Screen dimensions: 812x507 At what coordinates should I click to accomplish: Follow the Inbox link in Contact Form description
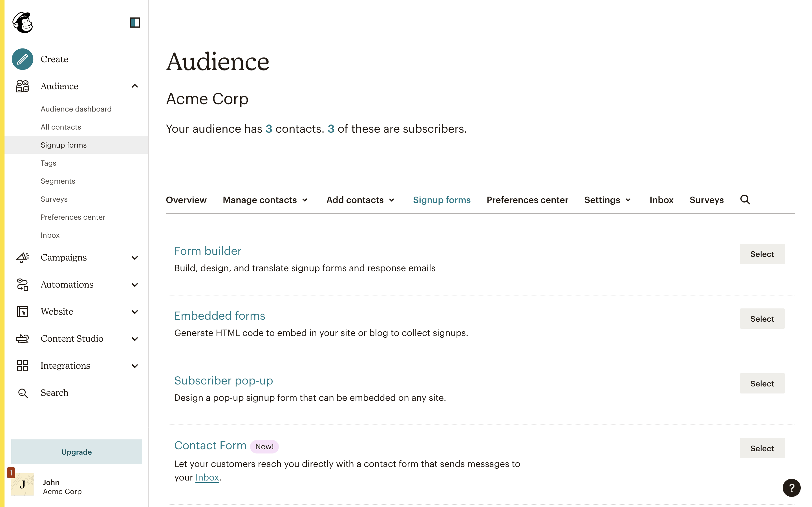point(207,477)
